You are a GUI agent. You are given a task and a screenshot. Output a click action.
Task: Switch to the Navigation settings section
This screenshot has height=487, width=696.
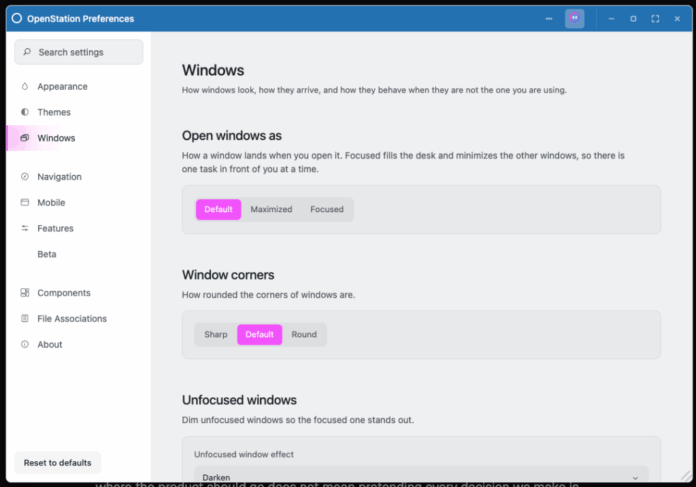coord(79,177)
